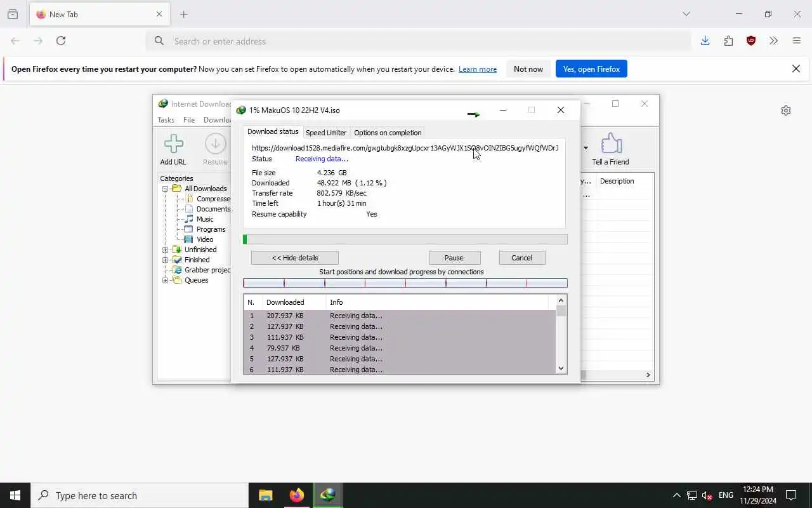Open the Windows notification center
Screen dimensions: 812x508
pyautogui.click(x=791, y=495)
